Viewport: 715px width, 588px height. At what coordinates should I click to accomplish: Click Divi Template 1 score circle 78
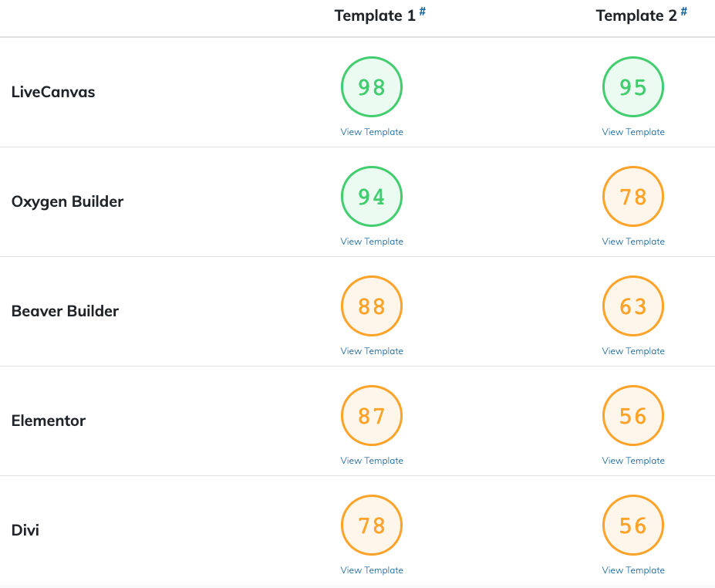tap(372, 525)
